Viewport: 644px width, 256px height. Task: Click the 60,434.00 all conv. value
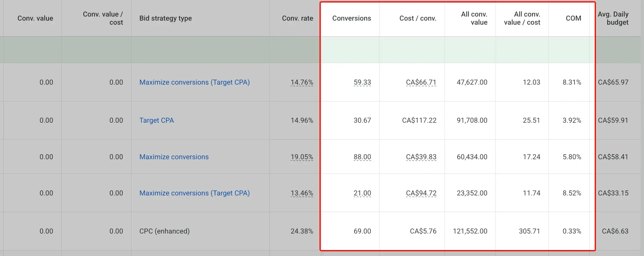click(x=472, y=157)
